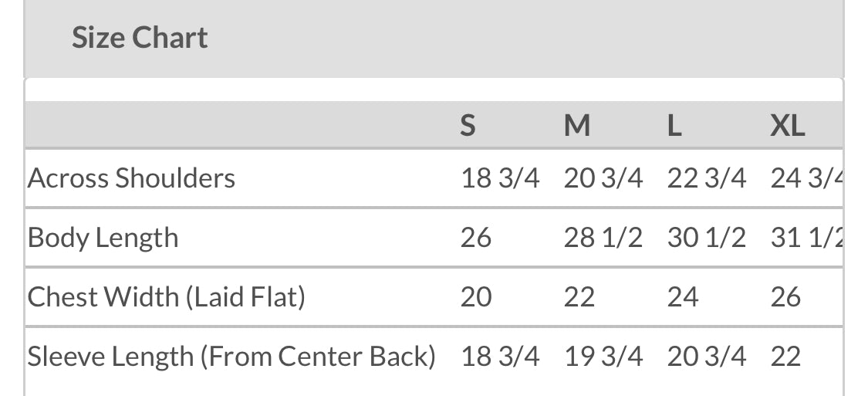Viewport: 868px width, 396px height.
Task: Click the chest width 24 cell
Action: (x=682, y=297)
